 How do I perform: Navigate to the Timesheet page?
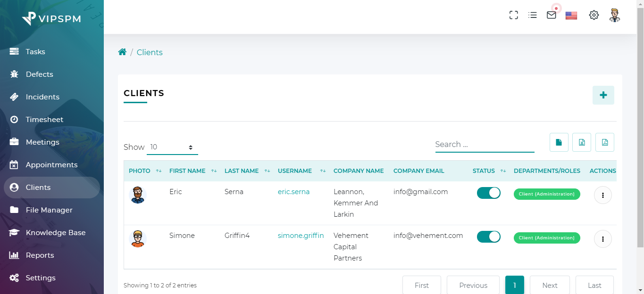(x=44, y=119)
